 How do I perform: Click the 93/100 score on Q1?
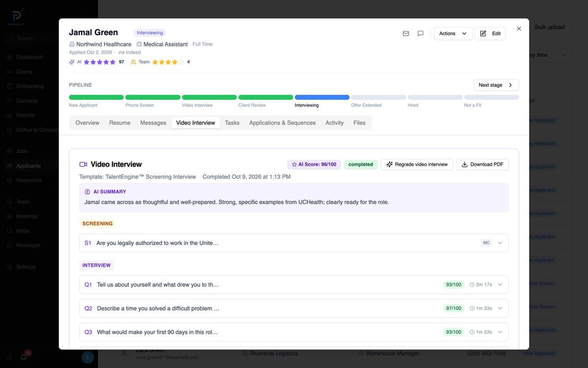[x=454, y=285]
